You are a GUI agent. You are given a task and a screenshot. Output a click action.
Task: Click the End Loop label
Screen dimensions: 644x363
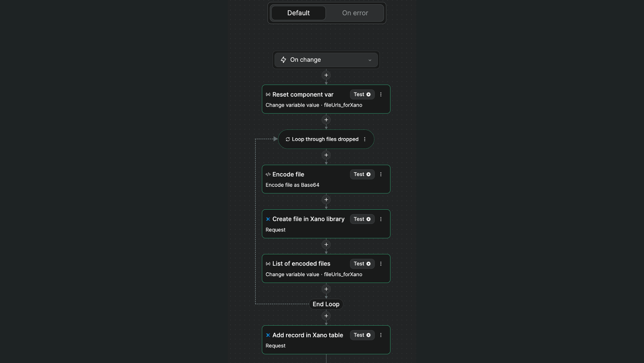coord(326,304)
